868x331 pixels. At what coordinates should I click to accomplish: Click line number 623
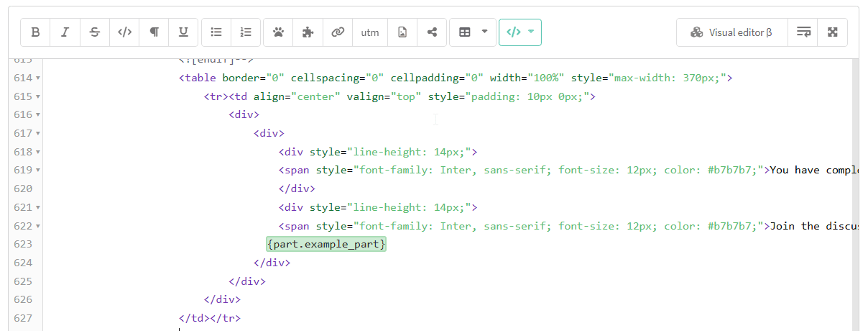[23, 245]
